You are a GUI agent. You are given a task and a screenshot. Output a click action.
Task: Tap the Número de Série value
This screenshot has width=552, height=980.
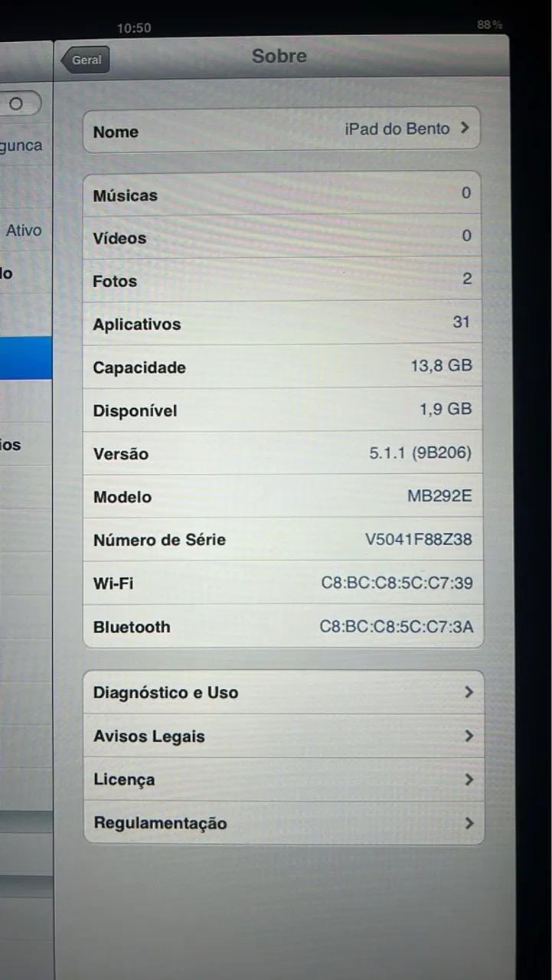[419, 539]
